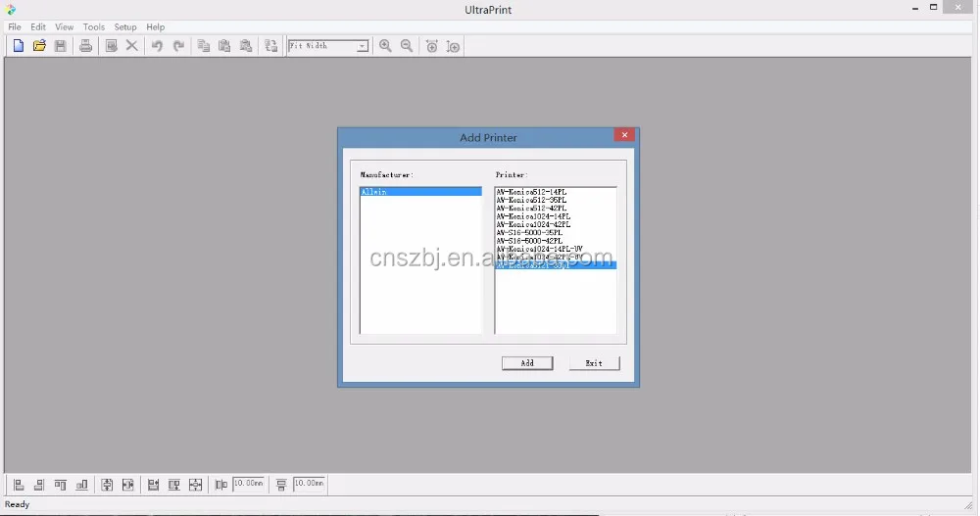Open the Tools menu
Viewport: 980px width, 516px height.
(93, 27)
